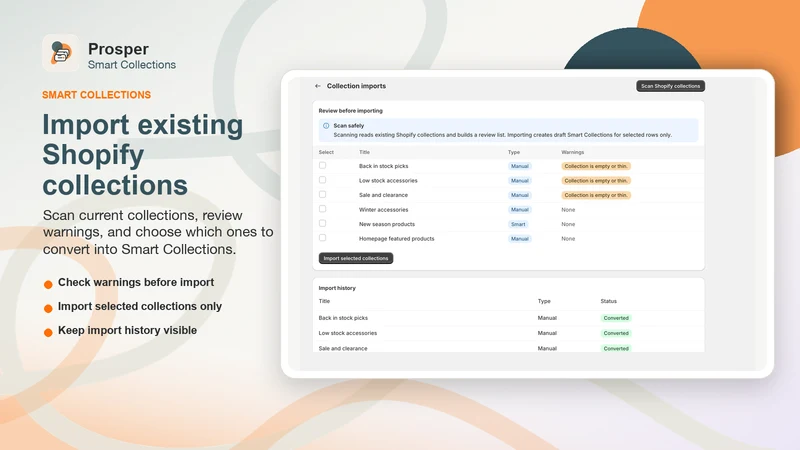
Task: Click the Warnings column header
Action: click(x=572, y=152)
